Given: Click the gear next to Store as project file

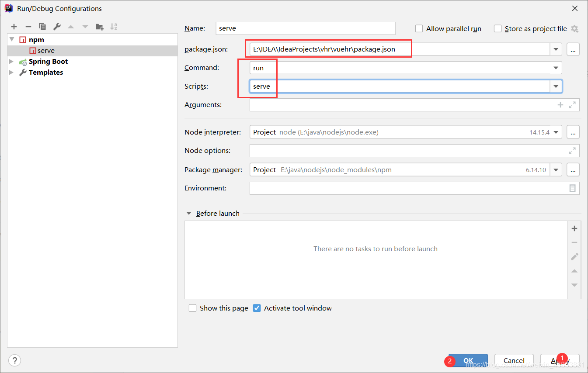Looking at the screenshot, I should tap(574, 29).
